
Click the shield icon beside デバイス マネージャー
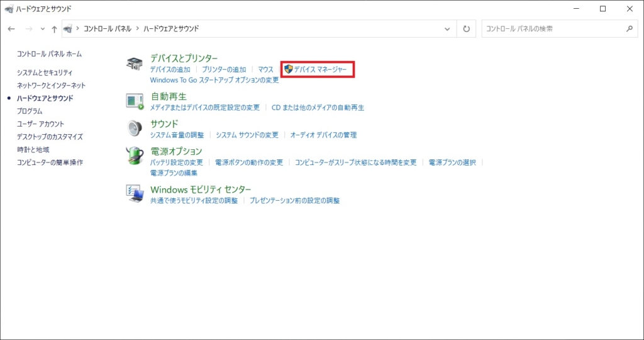288,69
